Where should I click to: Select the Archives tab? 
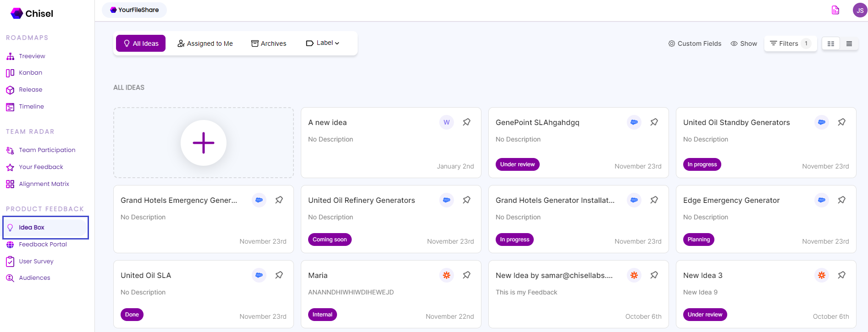[x=269, y=44]
